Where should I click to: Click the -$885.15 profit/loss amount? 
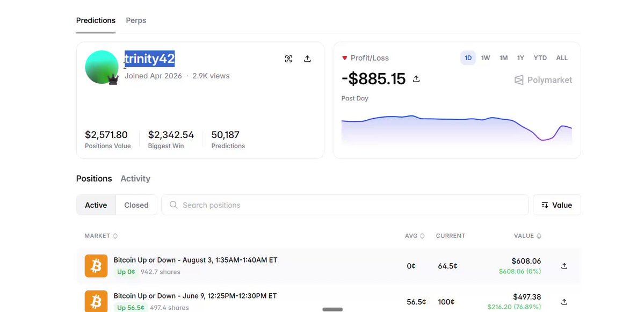[x=373, y=79]
